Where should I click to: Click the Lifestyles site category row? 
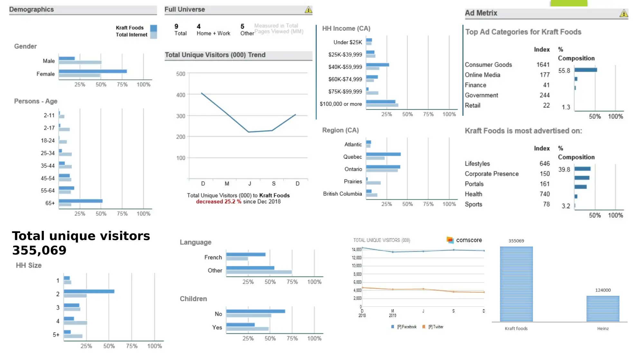click(x=507, y=164)
